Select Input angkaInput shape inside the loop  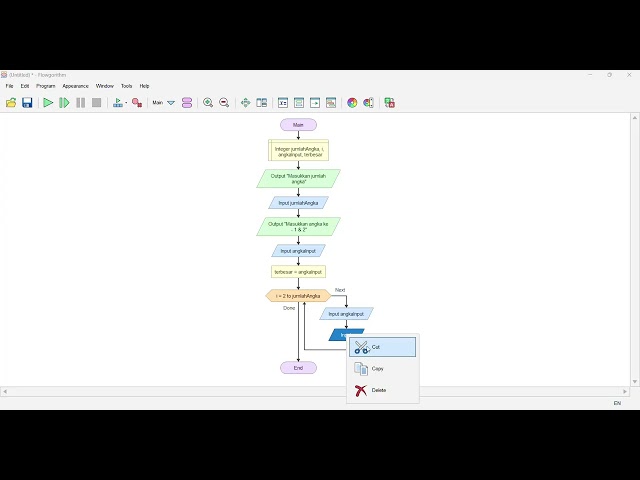click(x=346, y=314)
